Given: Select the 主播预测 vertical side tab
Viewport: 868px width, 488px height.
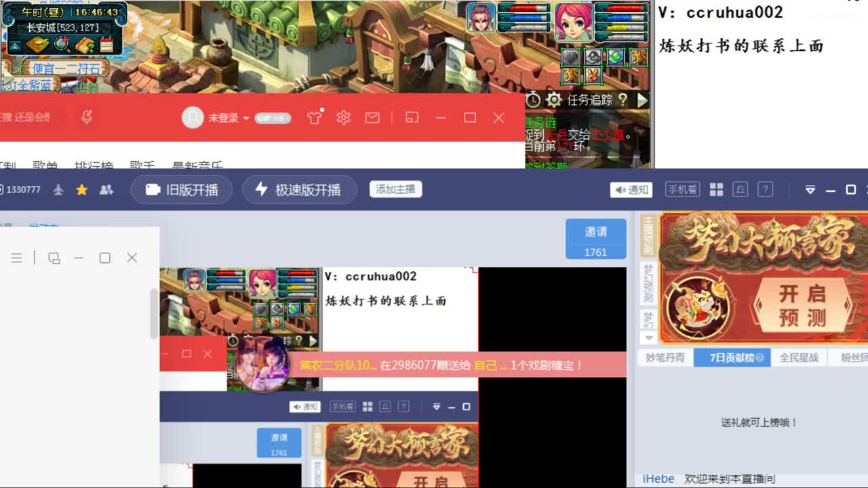Looking at the screenshot, I should coord(648,235).
